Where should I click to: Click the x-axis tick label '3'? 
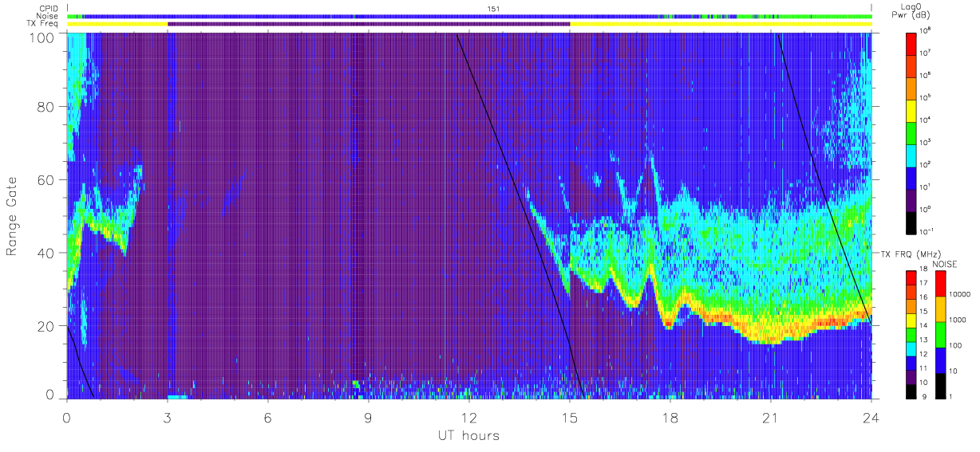(x=168, y=418)
